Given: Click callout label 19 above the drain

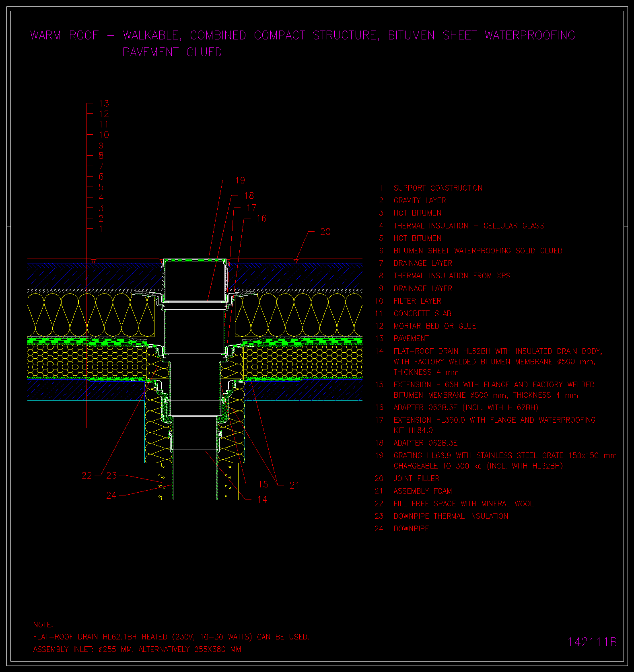Looking at the screenshot, I should coord(240,180).
